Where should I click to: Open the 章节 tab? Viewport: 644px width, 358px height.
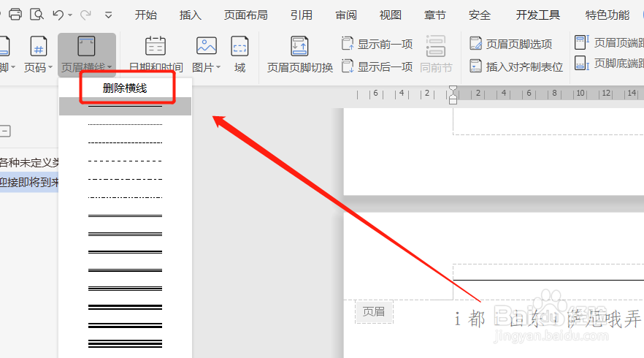coord(434,15)
